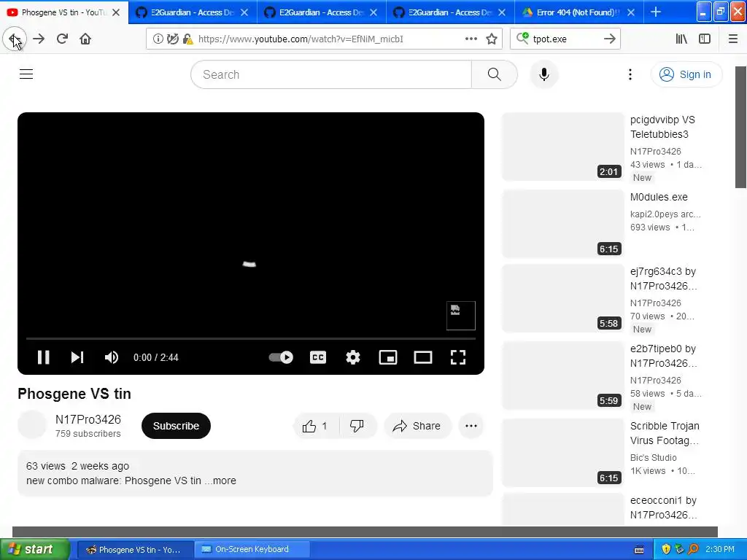Go forward with the browser forward arrow

click(39, 39)
